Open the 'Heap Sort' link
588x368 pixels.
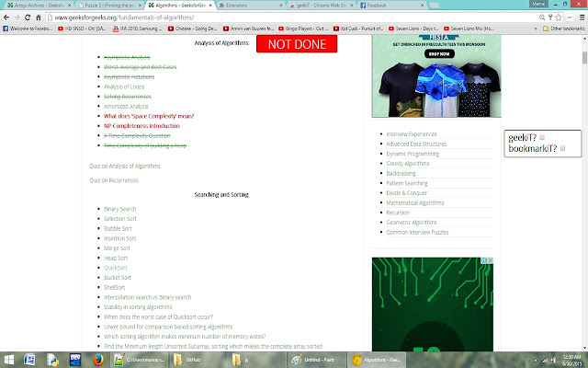[116, 258]
